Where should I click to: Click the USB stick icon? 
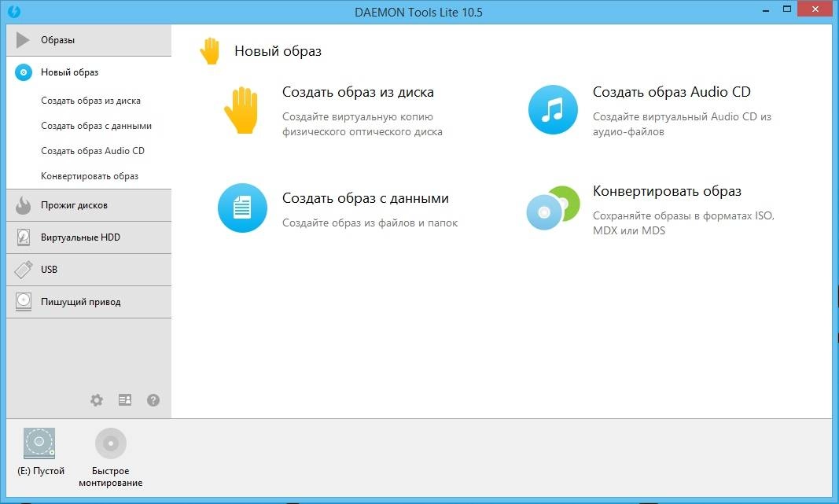[x=24, y=269]
